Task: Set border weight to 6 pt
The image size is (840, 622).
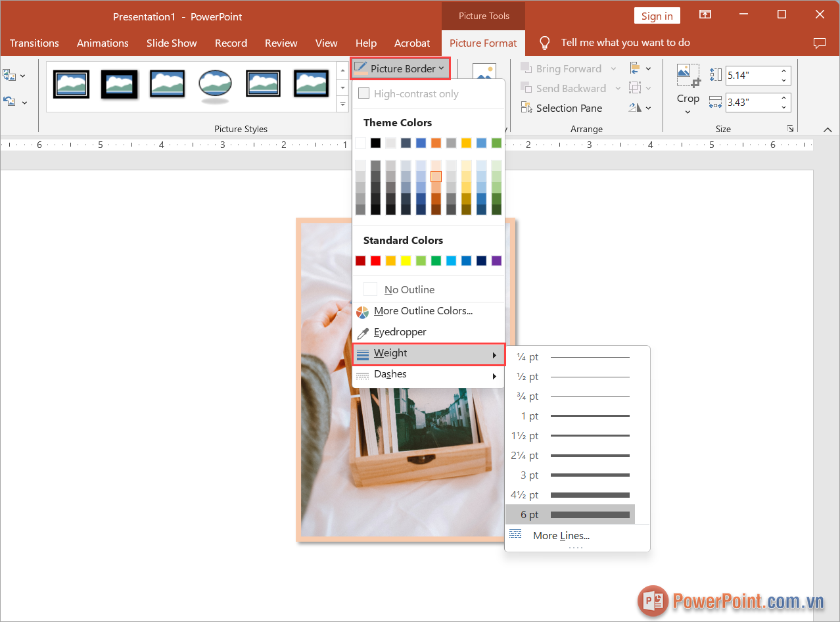Action: tap(570, 515)
